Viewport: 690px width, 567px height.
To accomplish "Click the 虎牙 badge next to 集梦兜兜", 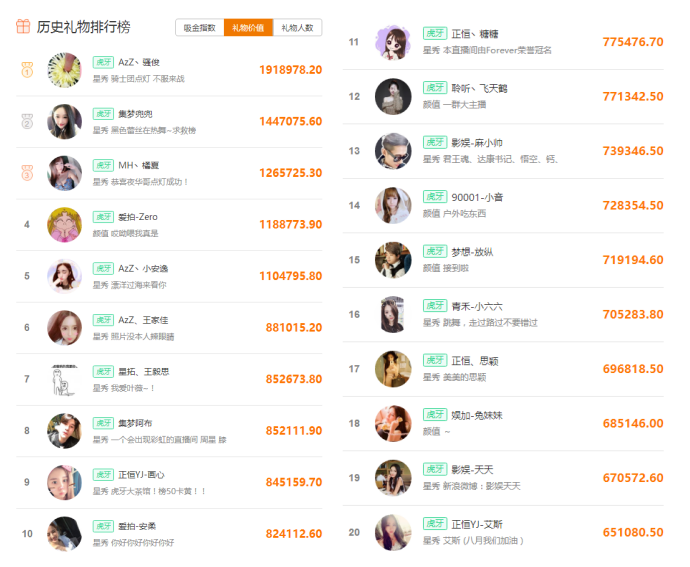I will [x=103, y=114].
